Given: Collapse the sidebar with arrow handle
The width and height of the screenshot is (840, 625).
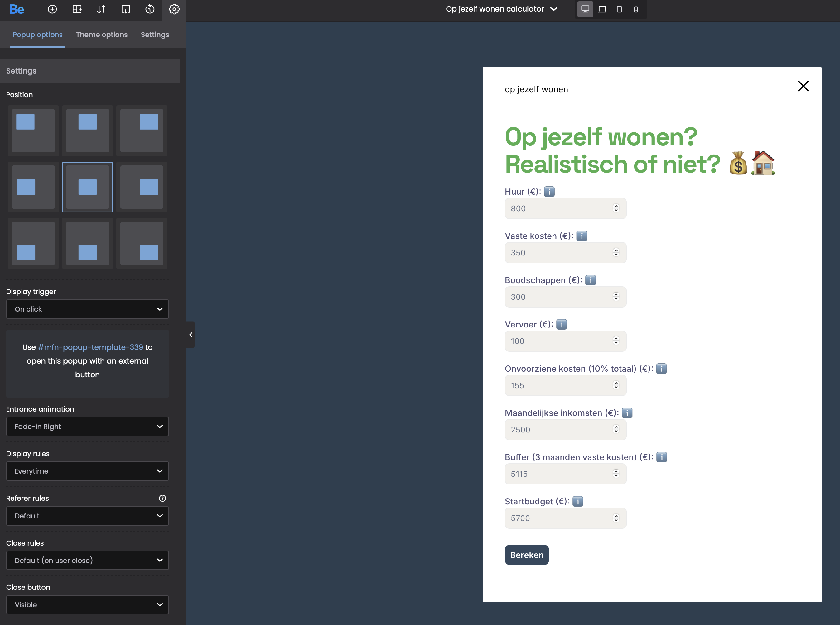Looking at the screenshot, I should tap(191, 335).
